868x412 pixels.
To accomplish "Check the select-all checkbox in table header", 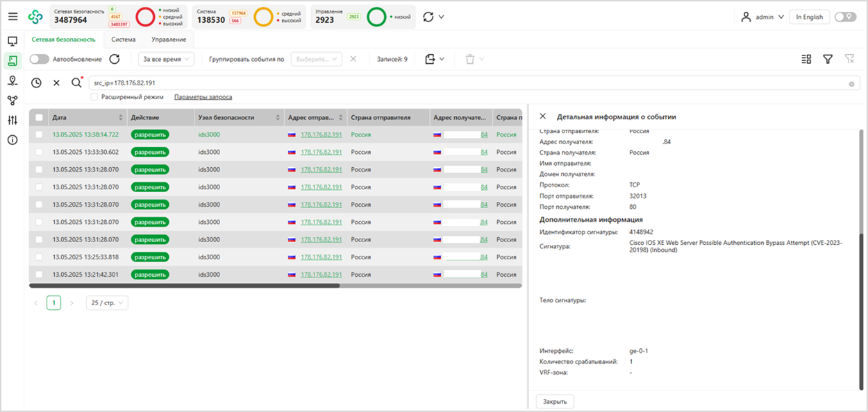I will [39, 117].
